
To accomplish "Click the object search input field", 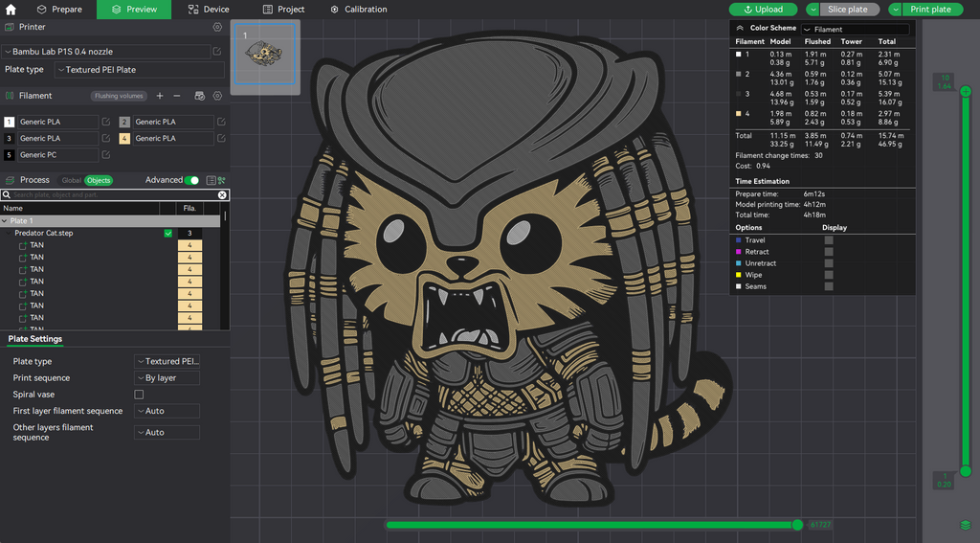I will pyautogui.click(x=115, y=195).
